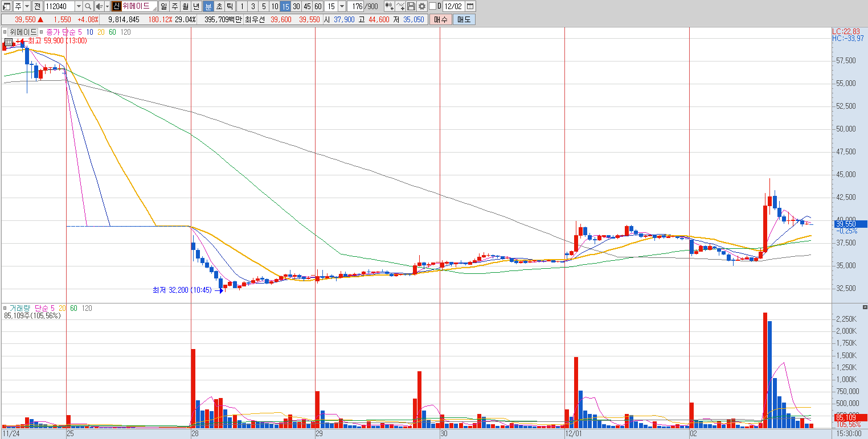Click the blue 10 moving average label

90,32
